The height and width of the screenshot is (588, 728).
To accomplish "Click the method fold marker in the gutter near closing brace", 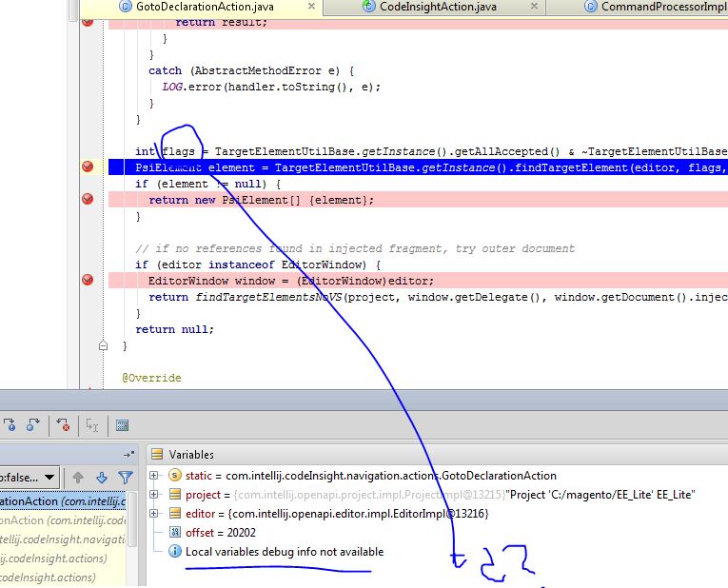I will 103,345.
